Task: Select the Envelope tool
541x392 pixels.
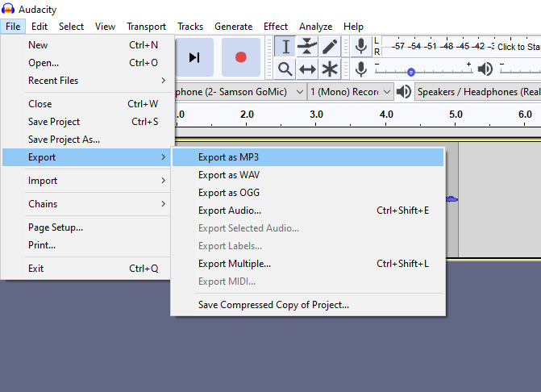Action: (307, 47)
